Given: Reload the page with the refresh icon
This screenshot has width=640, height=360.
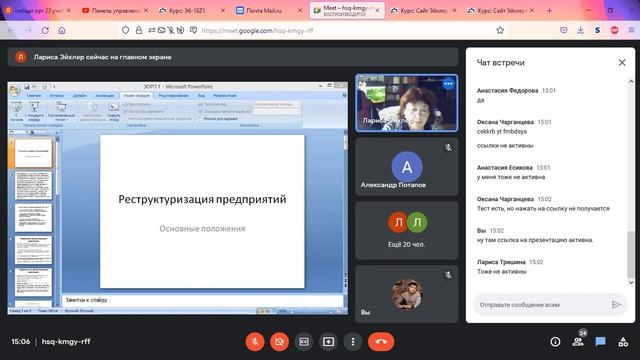Looking at the screenshot, I should [x=45, y=30].
